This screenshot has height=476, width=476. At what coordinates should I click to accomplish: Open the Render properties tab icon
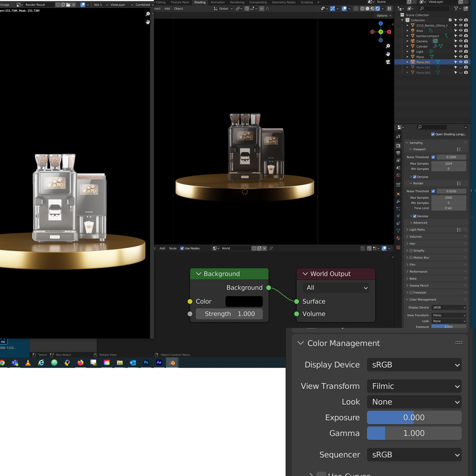point(398,146)
